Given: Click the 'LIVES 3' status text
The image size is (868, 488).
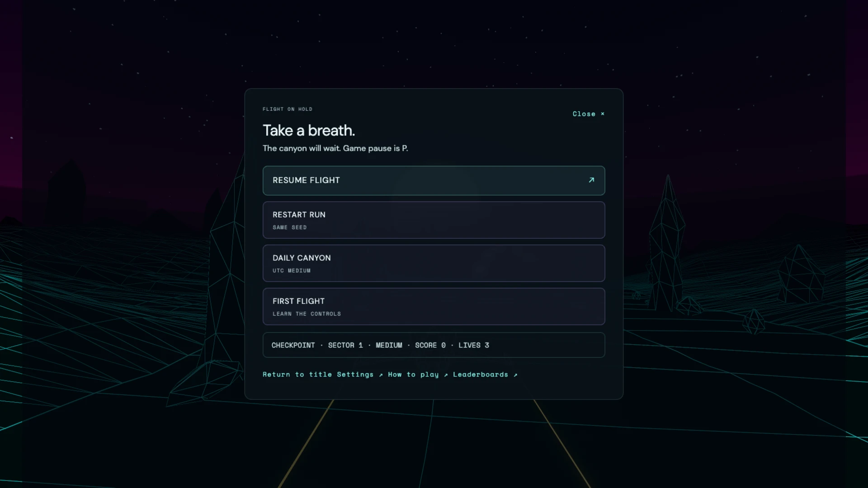Looking at the screenshot, I should click(x=474, y=345).
